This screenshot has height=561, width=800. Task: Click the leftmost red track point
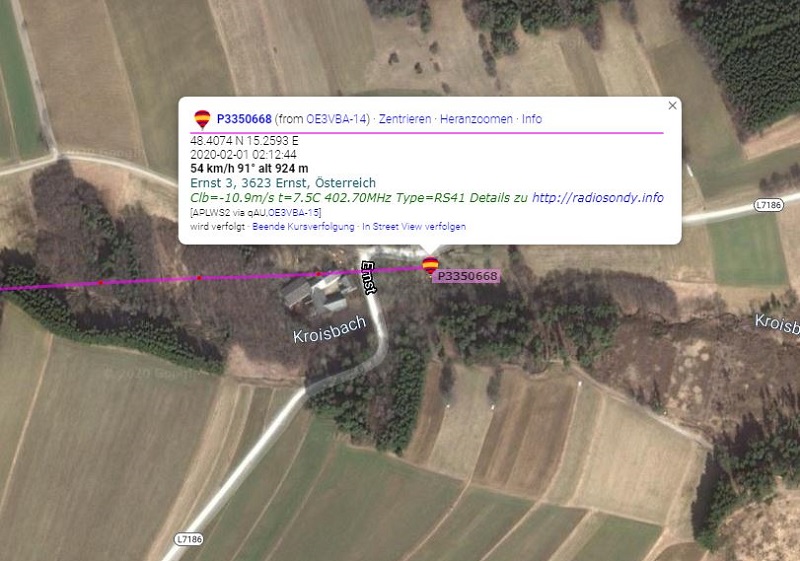pyautogui.click(x=101, y=282)
